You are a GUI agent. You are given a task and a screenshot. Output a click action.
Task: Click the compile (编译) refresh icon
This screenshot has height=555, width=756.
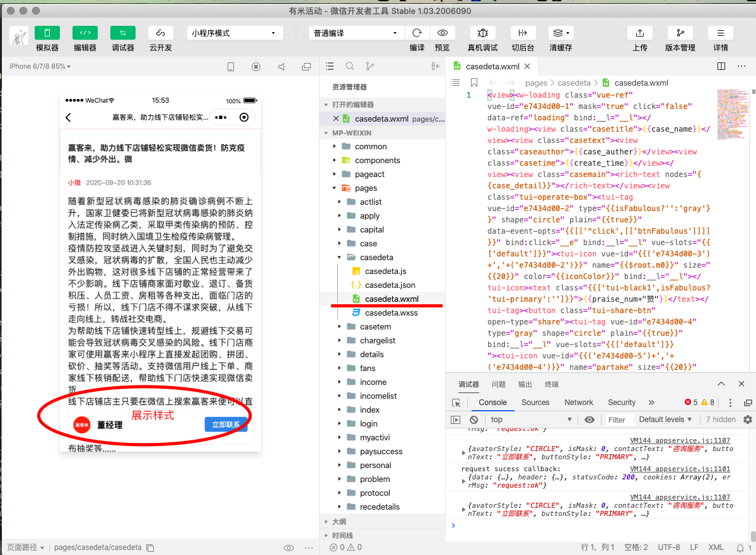click(x=417, y=33)
